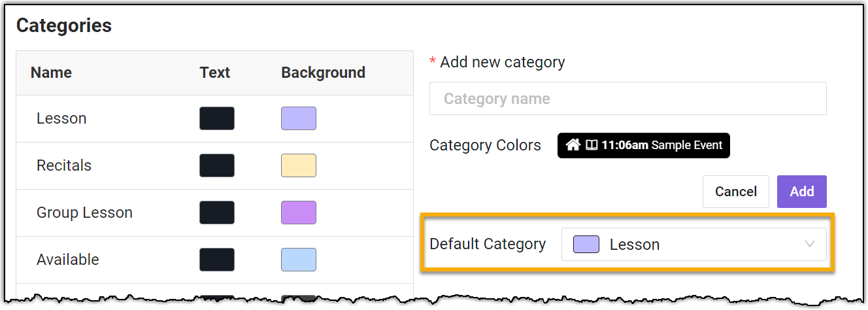Open Lesson background color swatch
Screen dimensions: 868x310
click(299, 118)
